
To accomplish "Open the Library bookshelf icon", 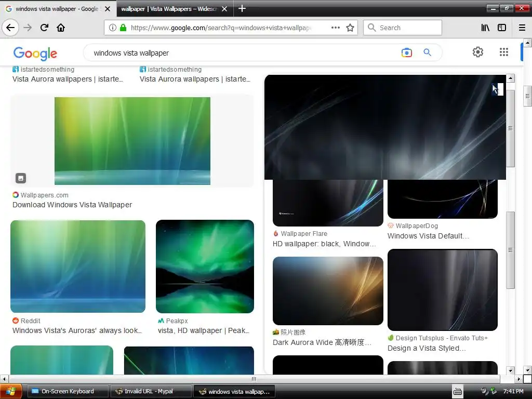I will (x=485, y=28).
